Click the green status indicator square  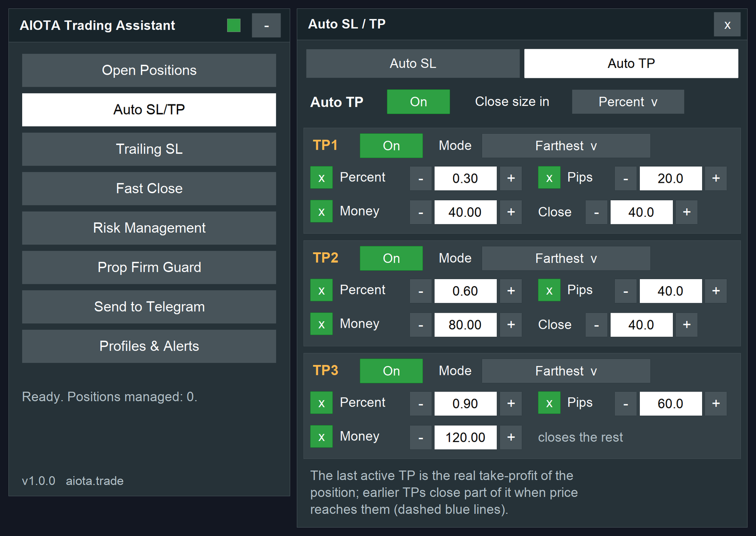coord(233,26)
